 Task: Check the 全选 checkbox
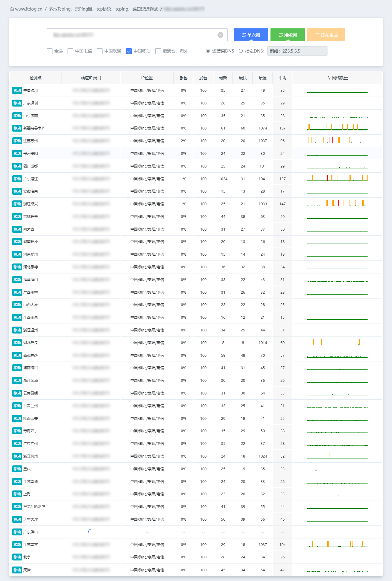pyautogui.click(x=50, y=51)
